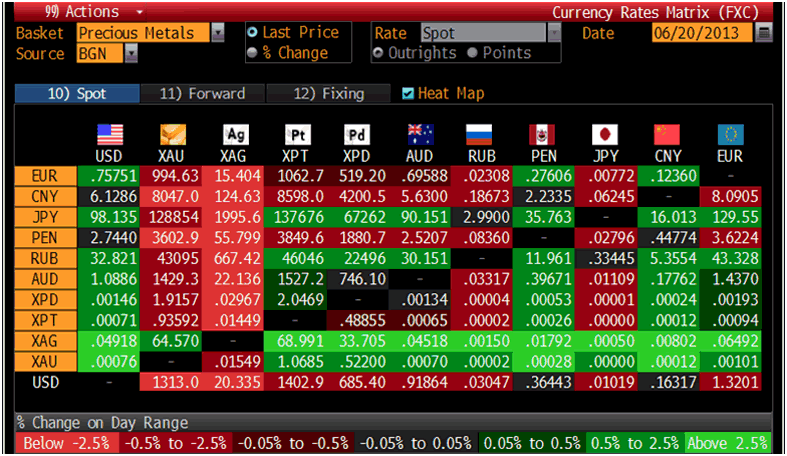
Task: Select the Ag silver icon column
Action: coord(236,135)
